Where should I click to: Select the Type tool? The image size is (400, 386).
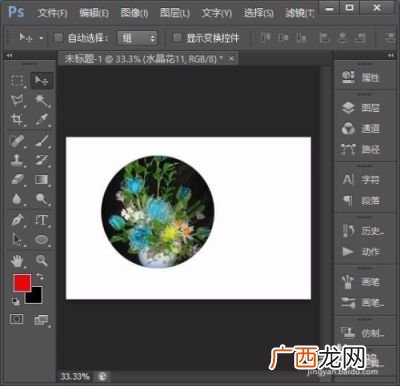coord(42,220)
